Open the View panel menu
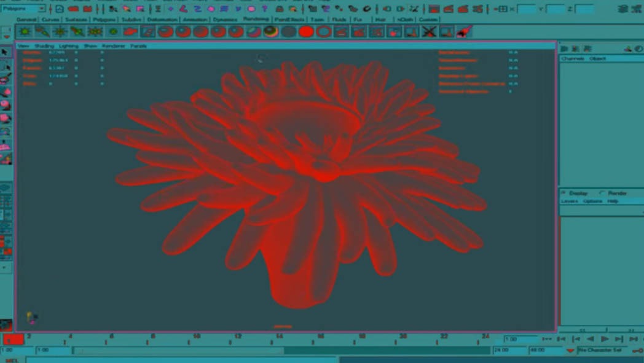This screenshot has height=363, width=644. coord(23,46)
